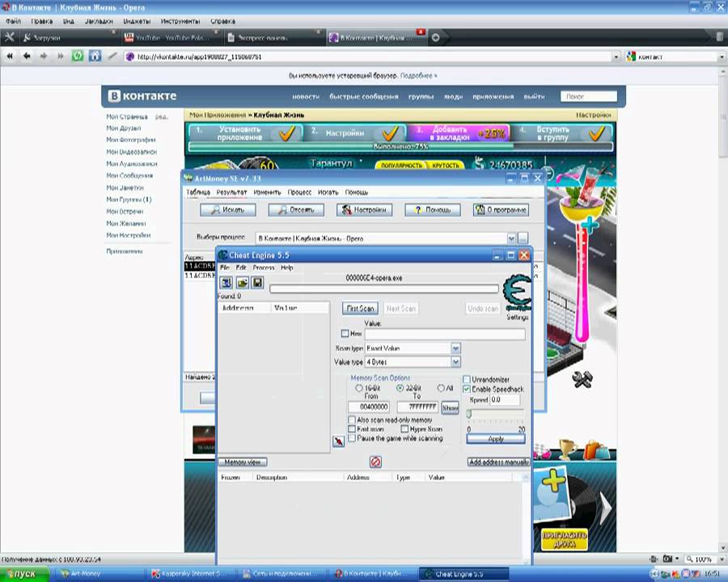The image size is (728, 582).
Task: Click Kaspersky Internet Security taskbar item
Action: (x=190, y=574)
